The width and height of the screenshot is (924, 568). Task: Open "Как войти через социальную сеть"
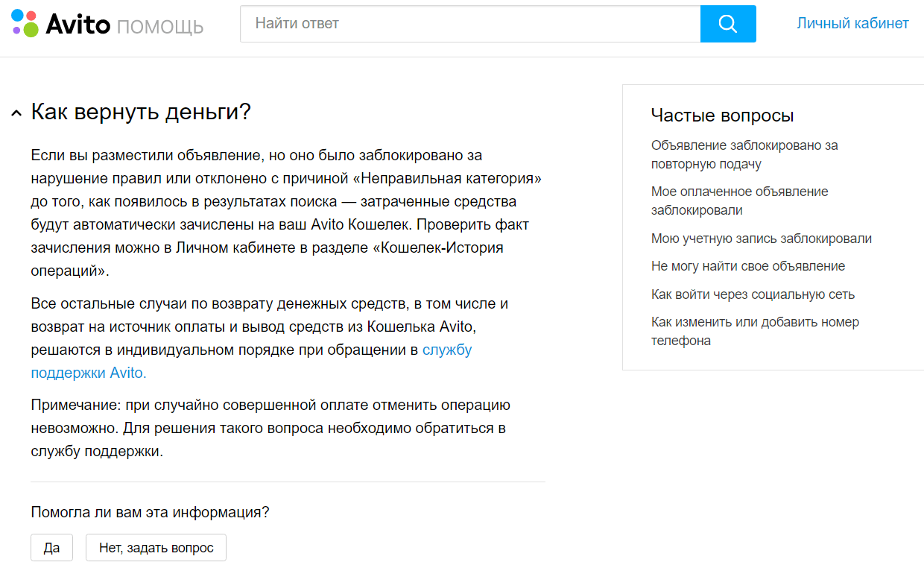click(753, 294)
